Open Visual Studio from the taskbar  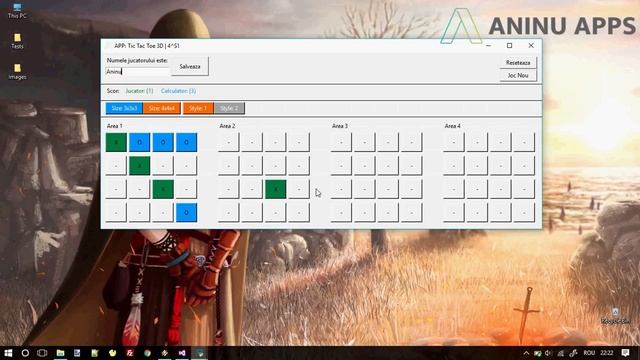coord(182,353)
